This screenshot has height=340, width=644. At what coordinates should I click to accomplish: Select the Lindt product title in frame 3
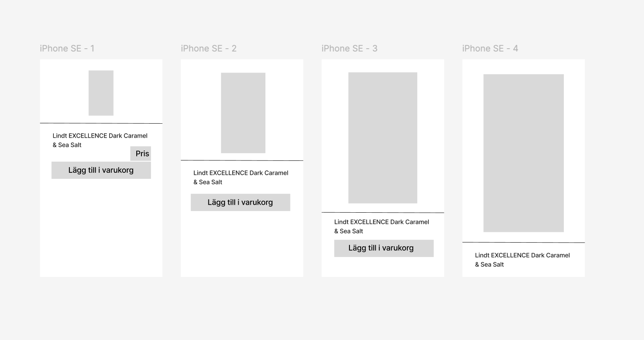pyautogui.click(x=382, y=227)
